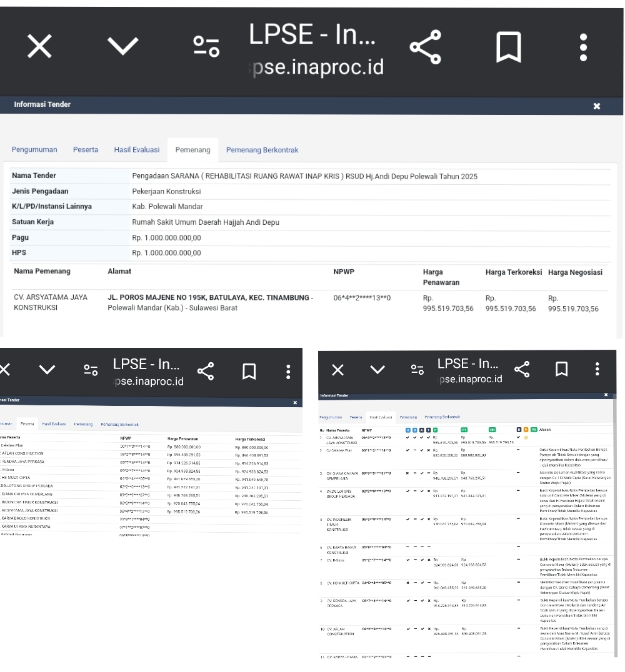
Task: Collapse browser using chevron in the Pemenang view
Action: point(121,48)
